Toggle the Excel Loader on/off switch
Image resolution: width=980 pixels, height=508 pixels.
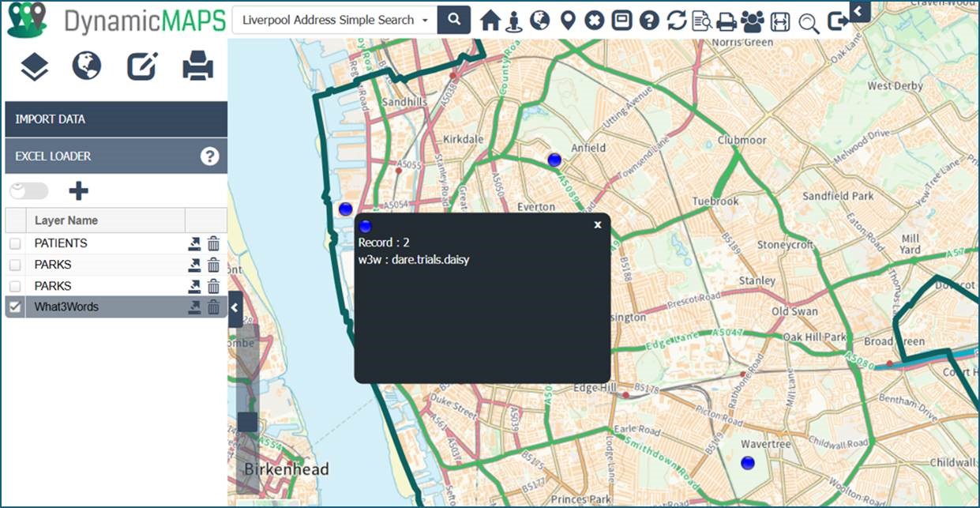28,190
